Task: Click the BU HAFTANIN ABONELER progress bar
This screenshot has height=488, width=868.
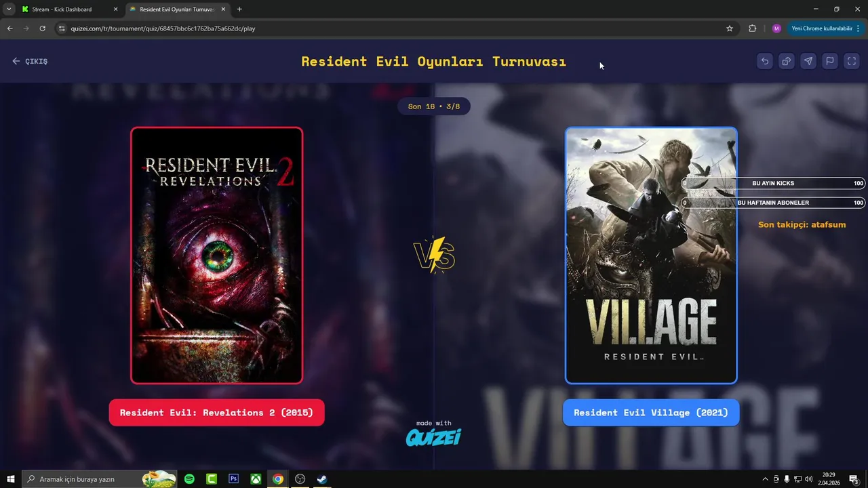Action: coord(773,202)
